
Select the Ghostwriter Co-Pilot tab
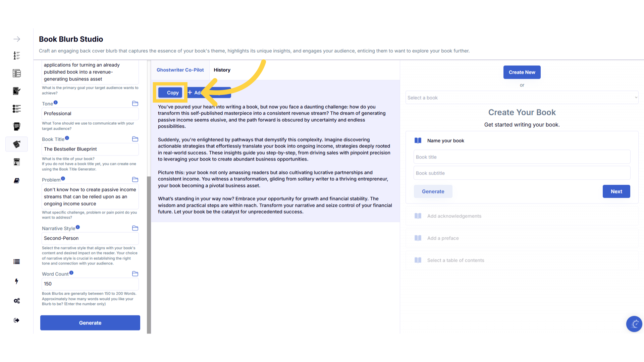click(x=180, y=70)
